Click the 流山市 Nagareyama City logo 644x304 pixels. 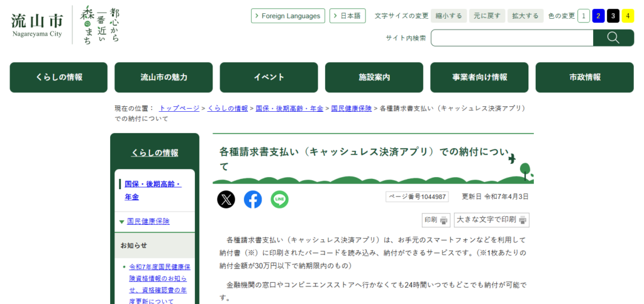click(x=36, y=24)
